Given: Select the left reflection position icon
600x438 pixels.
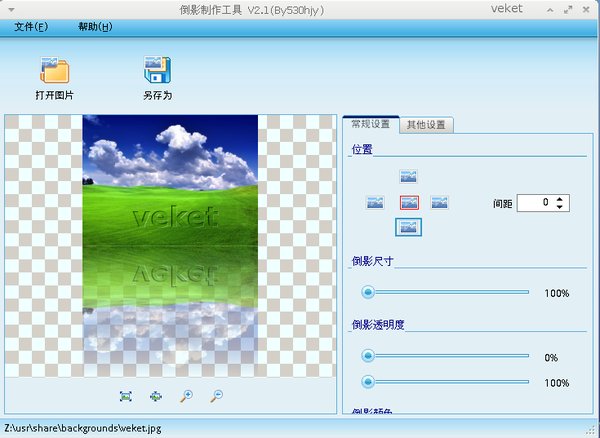Looking at the screenshot, I should (x=375, y=202).
